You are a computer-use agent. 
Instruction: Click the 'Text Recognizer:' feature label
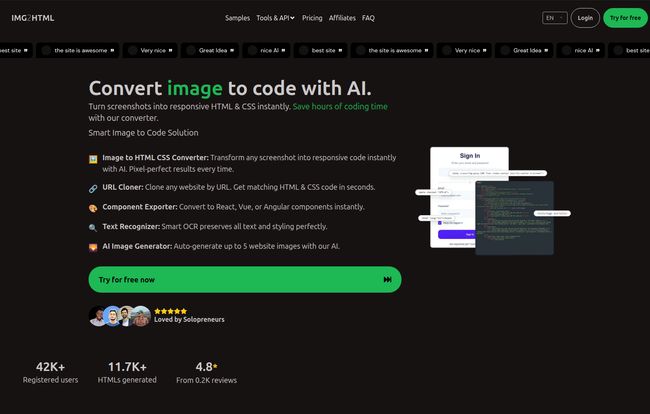pos(131,227)
